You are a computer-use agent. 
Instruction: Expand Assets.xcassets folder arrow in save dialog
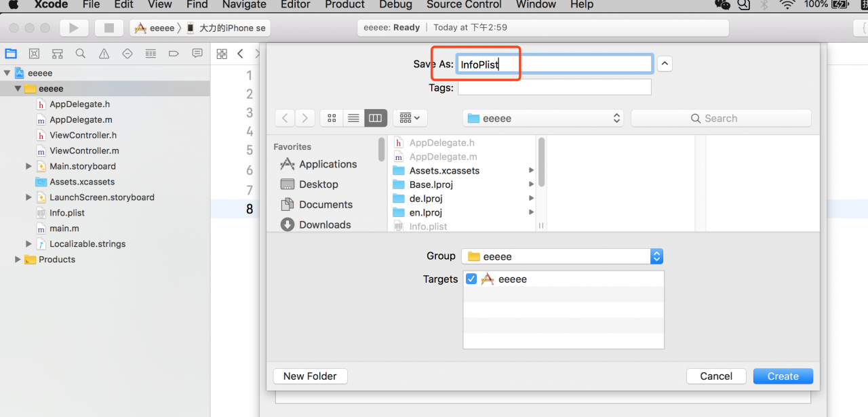[531, 171]
